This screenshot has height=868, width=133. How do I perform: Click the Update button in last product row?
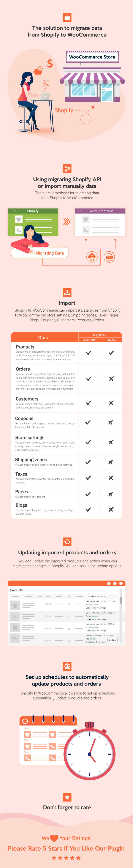112,640
